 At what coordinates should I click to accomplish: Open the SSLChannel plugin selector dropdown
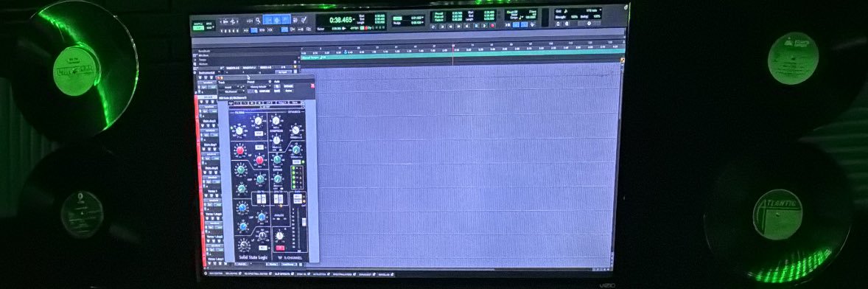coord(231,91)
